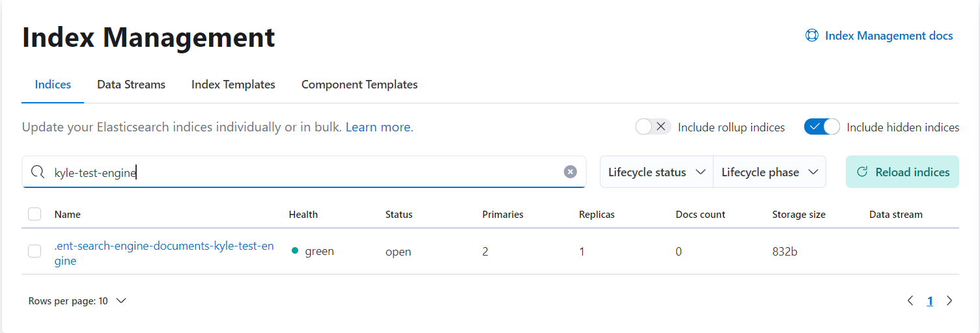This screenshot has height=333, width=980.
Task: Check the select-all indices header checkbox
Action: 35,214
